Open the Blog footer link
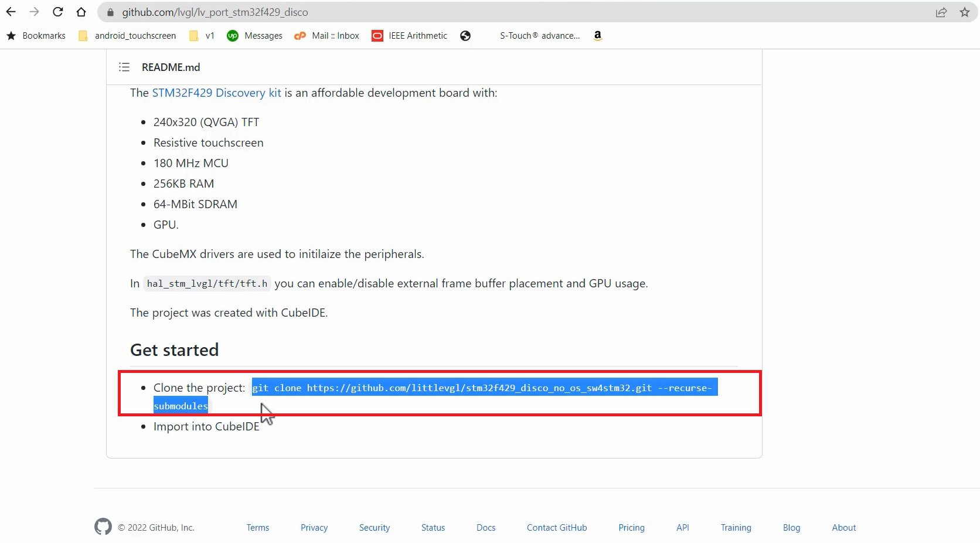 791,528
